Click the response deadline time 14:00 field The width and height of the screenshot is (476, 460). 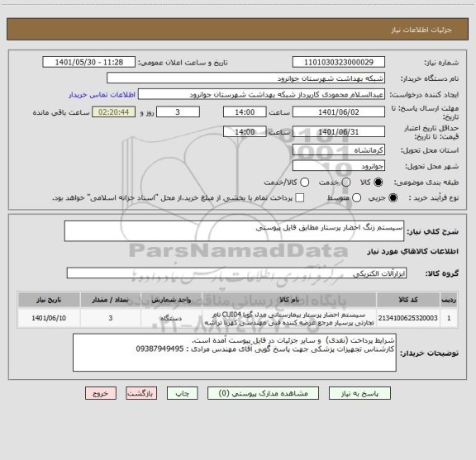(245, 112)
